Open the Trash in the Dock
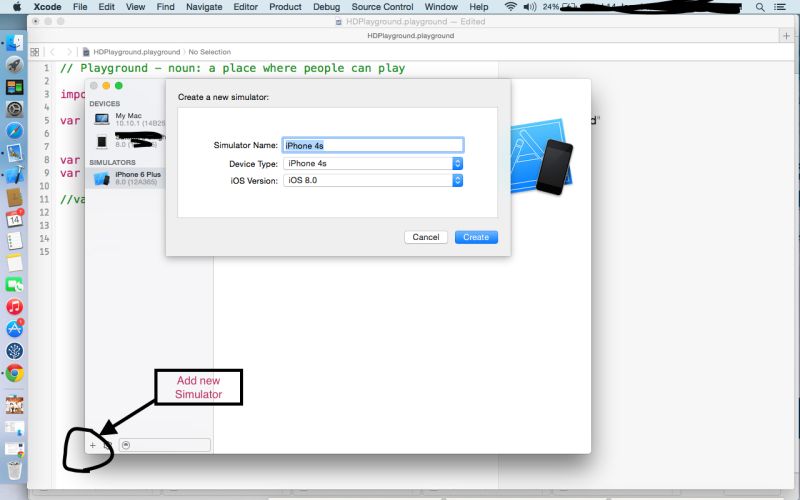 [14, 469]
